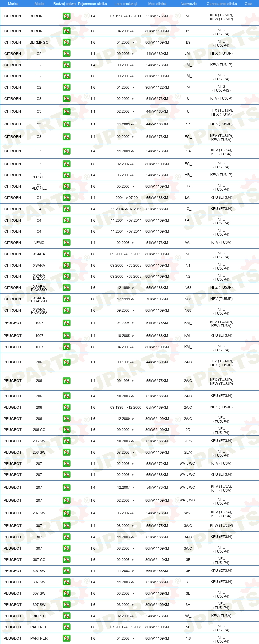Click fuel icon in Peugeot 206 SW 1.4 row
259x644 pixels.
pos(66,441)
